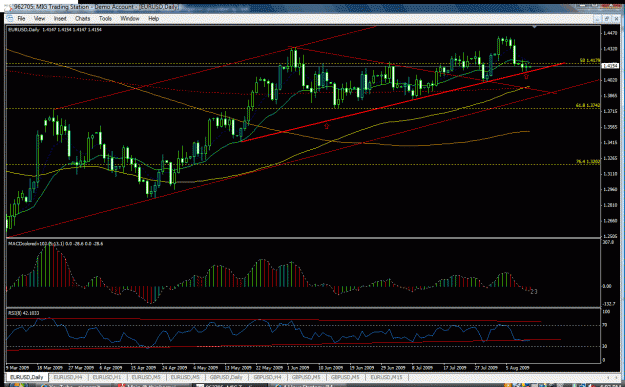Image resolution: width=625 pixels, height=387 pixels.
Task: Switch to the EURUSD,H4 chart tab
Action: pos(68,377)
